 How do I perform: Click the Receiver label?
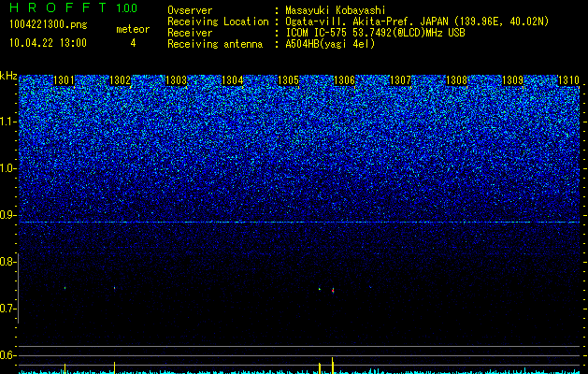[190, 33]
